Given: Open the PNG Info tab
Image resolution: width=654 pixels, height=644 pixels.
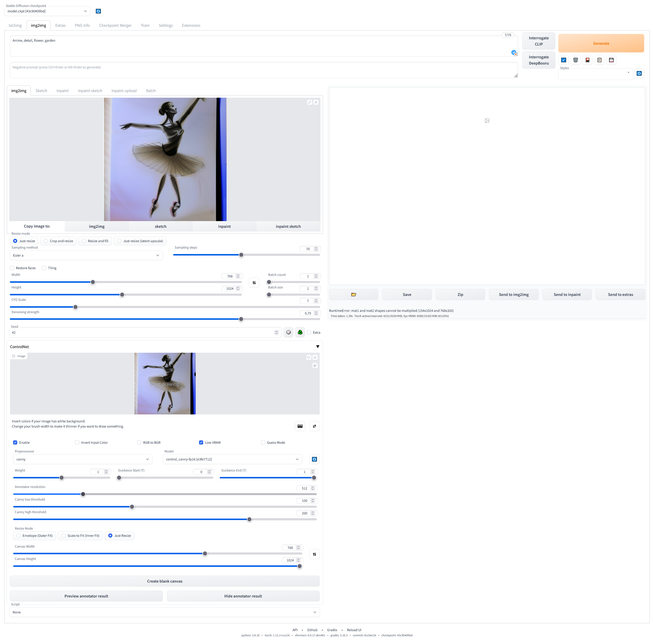Looking at the screenshot, I should pos(82,25).
